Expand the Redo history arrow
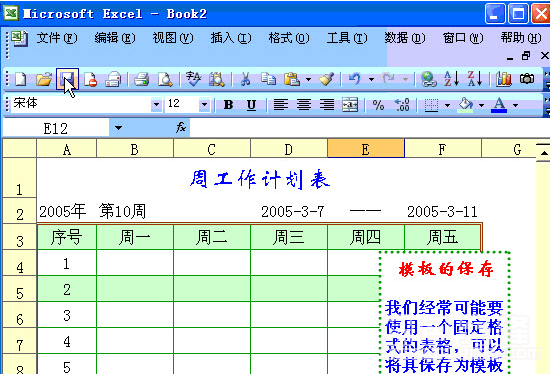550x374 pixels. click(x=405, y=80)
